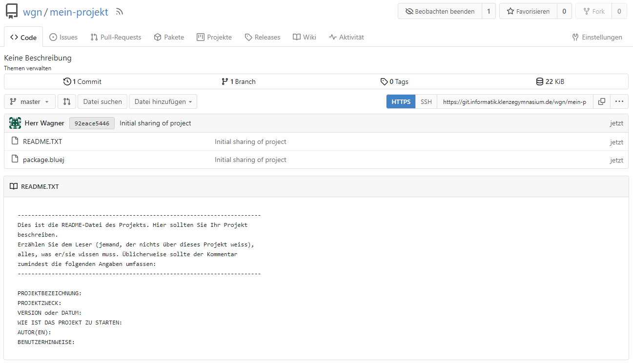Open the package.bluej file
633x364 pixels.
[43, 160]
